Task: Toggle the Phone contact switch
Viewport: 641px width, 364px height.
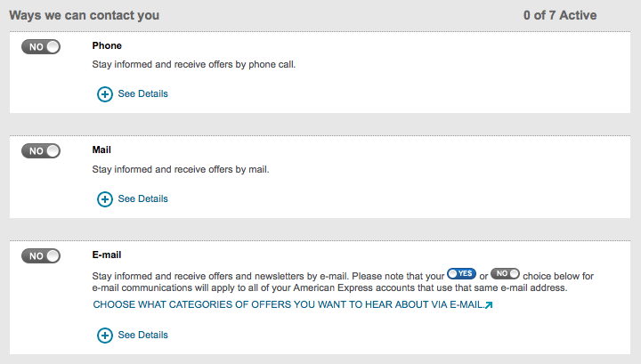Action: tap(41, 46)
